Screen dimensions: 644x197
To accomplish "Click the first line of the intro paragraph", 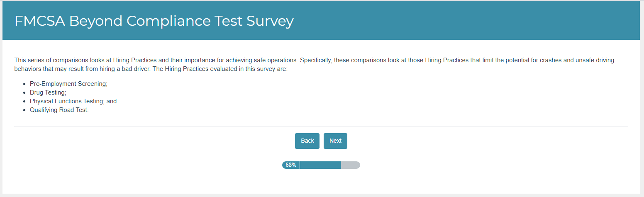I will 314,60.
